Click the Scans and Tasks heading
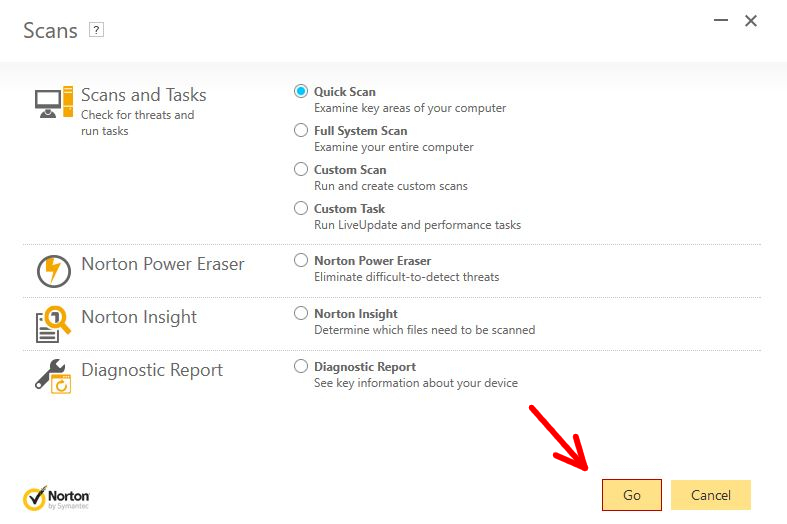Screen dimensions: 787x524 coord(144,95)
